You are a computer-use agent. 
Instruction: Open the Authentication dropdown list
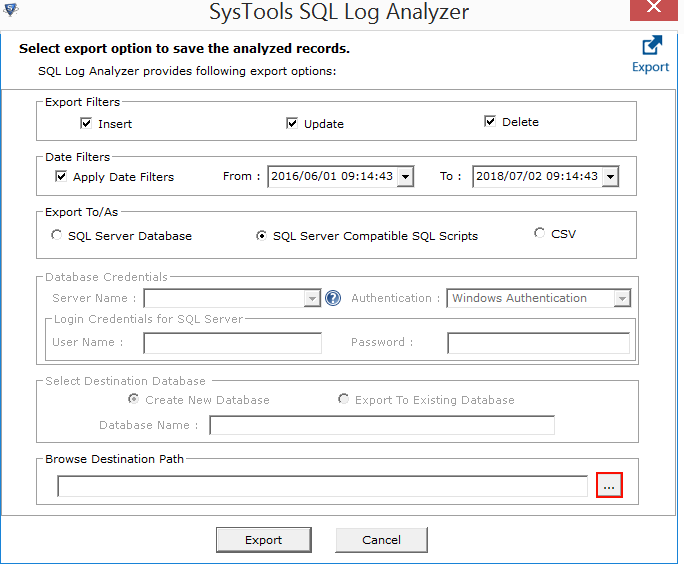(x=622, y=298)
